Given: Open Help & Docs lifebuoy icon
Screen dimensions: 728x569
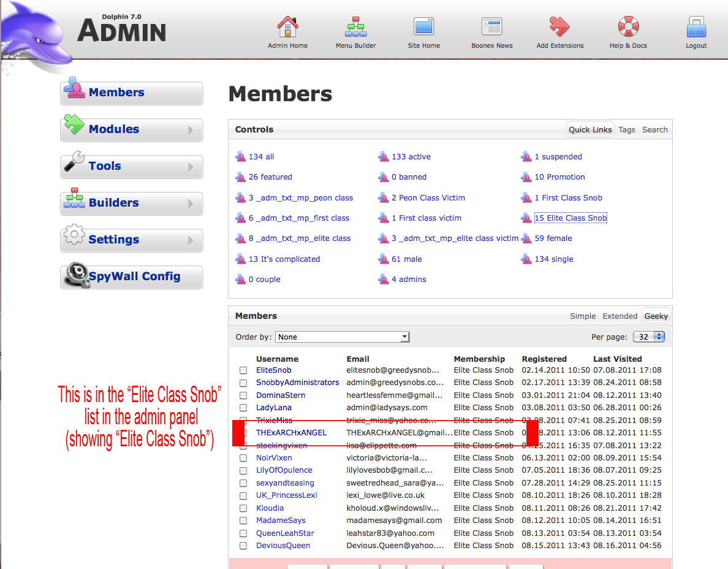Looking at the screenshot, I should (x=628, y=26).
